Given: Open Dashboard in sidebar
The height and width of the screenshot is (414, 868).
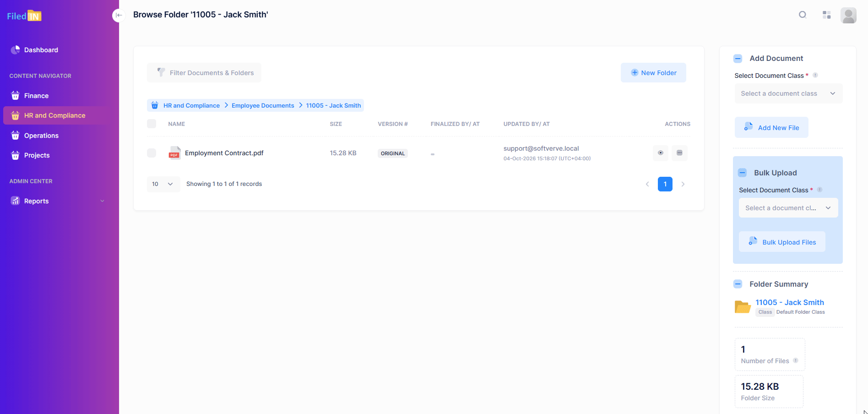Looking at the screenshot, I should pos(58,50).
